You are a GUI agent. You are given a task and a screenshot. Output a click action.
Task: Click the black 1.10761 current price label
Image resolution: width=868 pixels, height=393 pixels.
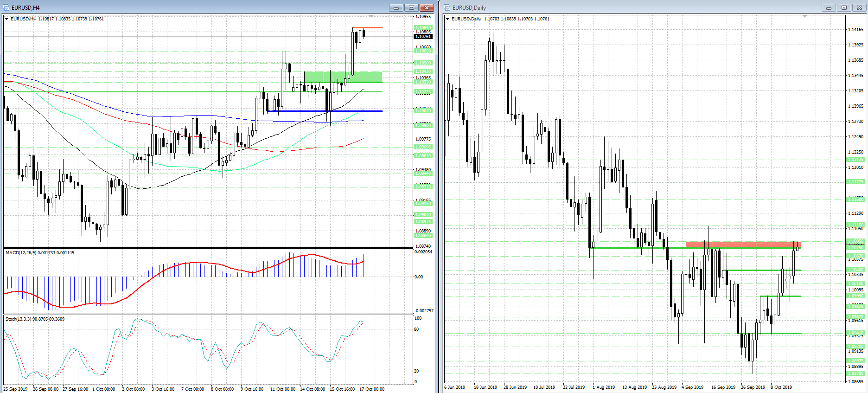pos(423,37)
